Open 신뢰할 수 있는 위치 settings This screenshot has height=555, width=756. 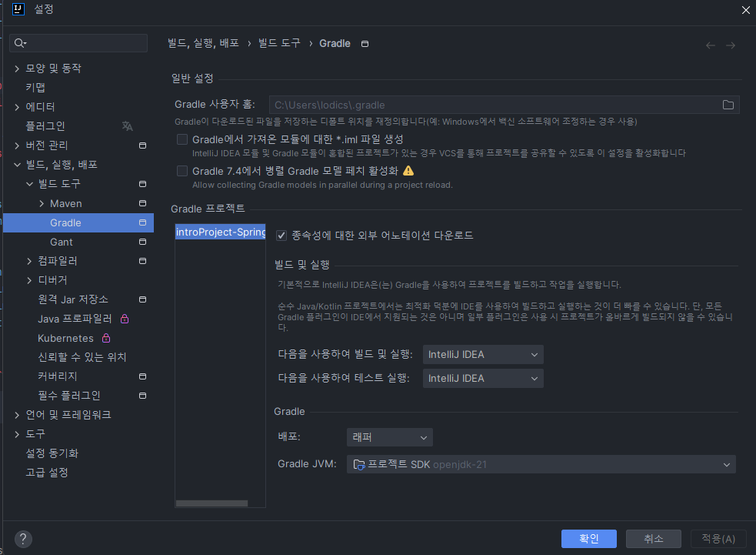pyautogui.click(x=82, y=357)
